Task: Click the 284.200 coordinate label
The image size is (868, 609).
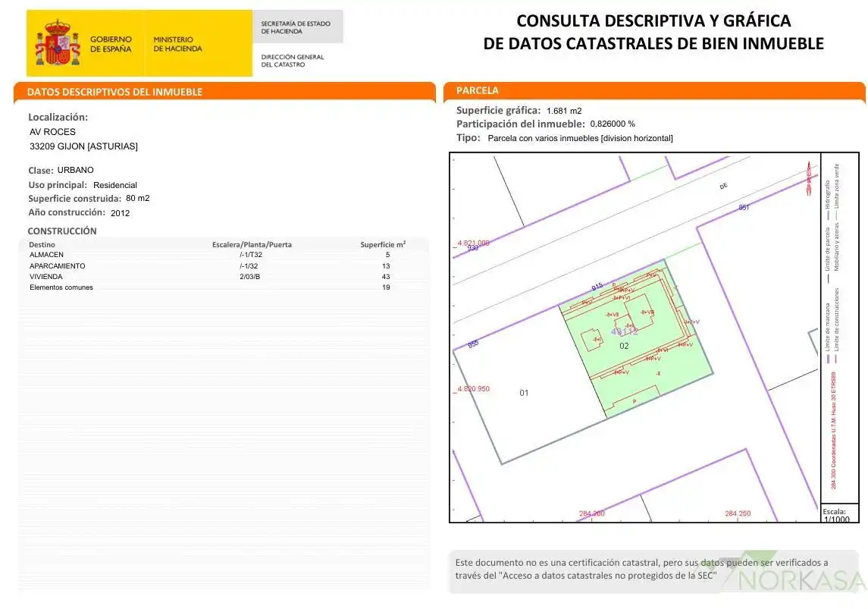Action: tap(592, 513)
